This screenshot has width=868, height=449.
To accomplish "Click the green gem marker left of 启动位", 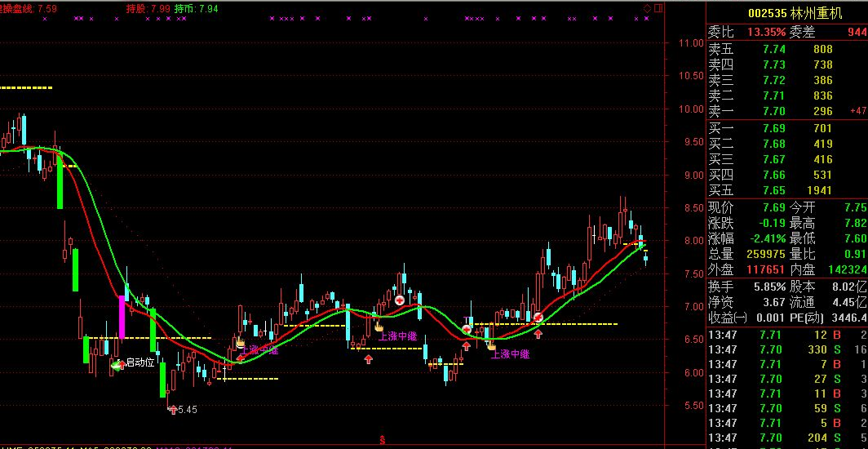I will pyautogui.click(x=116, y=364).
